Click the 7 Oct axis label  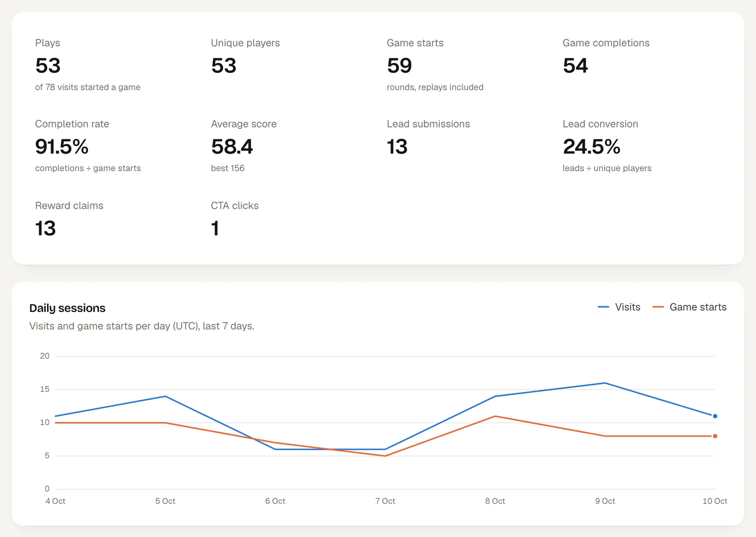coord(385,501)
